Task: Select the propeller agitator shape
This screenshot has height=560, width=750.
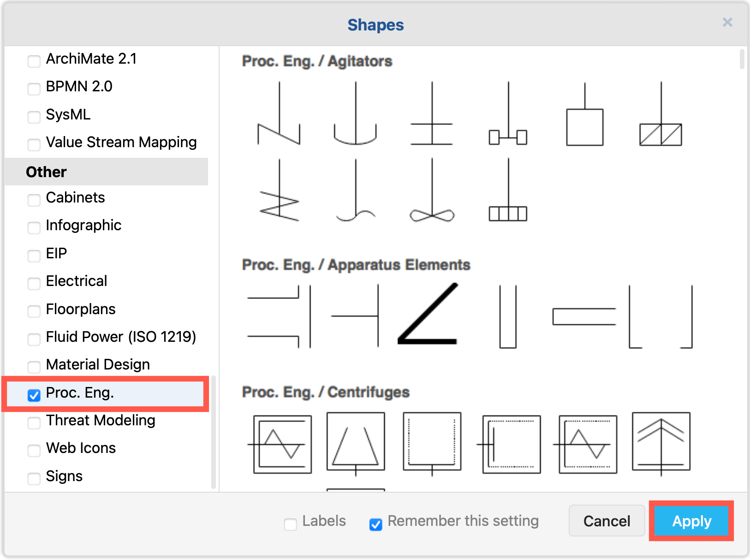Action: 431,213
